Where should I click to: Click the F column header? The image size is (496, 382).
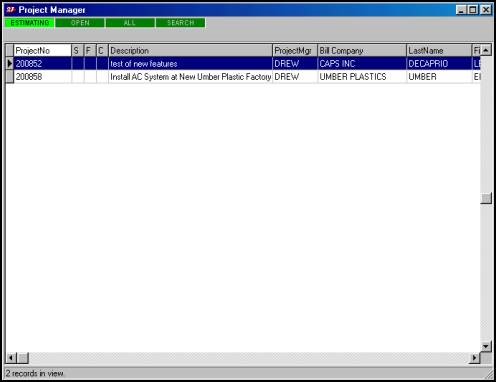(90, 51)
